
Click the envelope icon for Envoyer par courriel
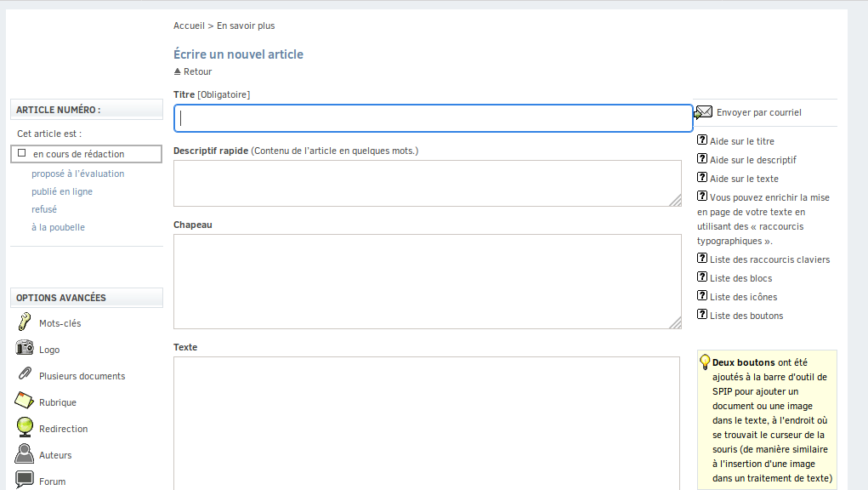(704, 112)
